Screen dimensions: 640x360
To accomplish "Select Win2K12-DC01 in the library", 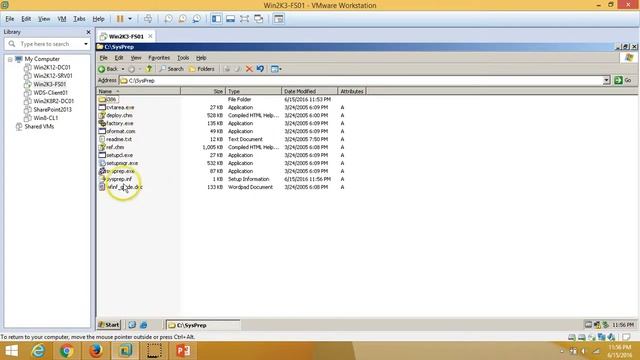I will (x=52, y=67).
